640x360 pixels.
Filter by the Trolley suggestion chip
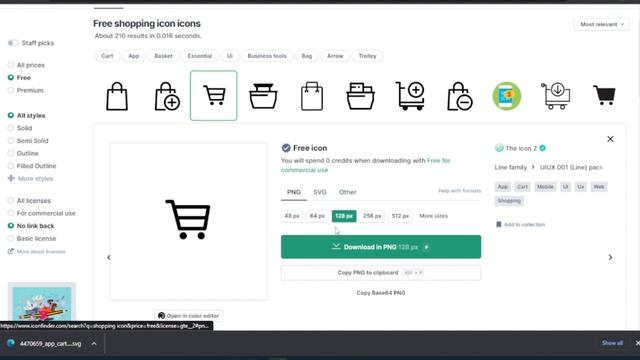coord(367,56)
